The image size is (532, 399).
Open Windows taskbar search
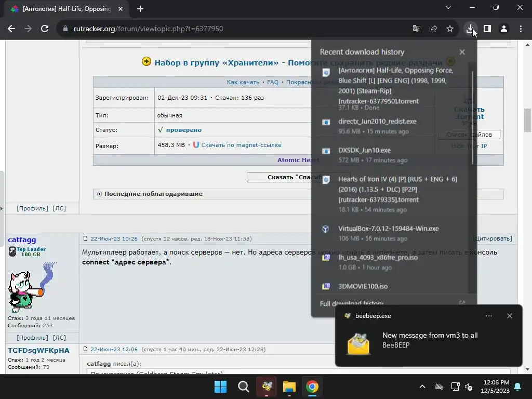click(243, 387)
